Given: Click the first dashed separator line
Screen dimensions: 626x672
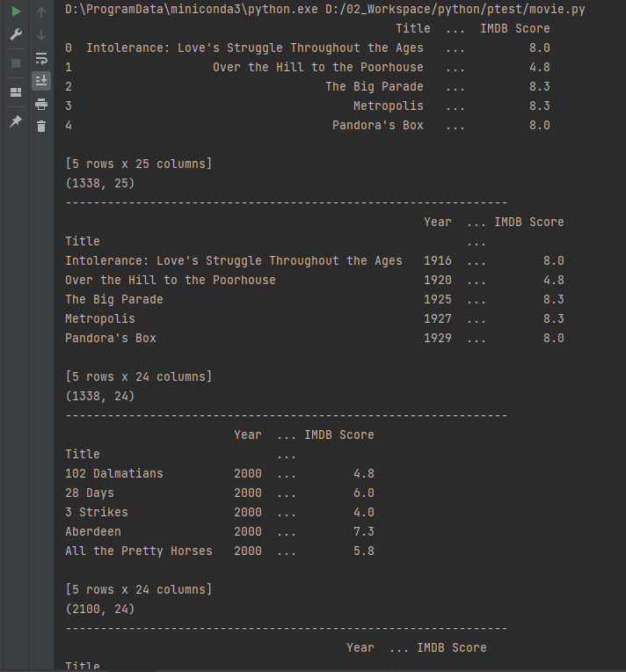Looking at the screenshot, I should click(x=287, y=202).
